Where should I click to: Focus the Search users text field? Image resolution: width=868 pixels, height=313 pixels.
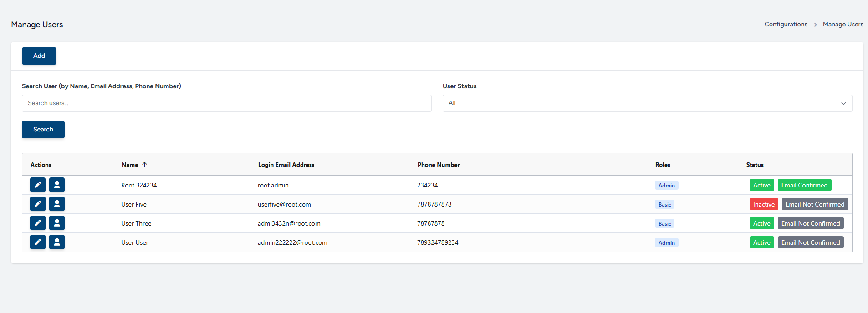(226, 103)
